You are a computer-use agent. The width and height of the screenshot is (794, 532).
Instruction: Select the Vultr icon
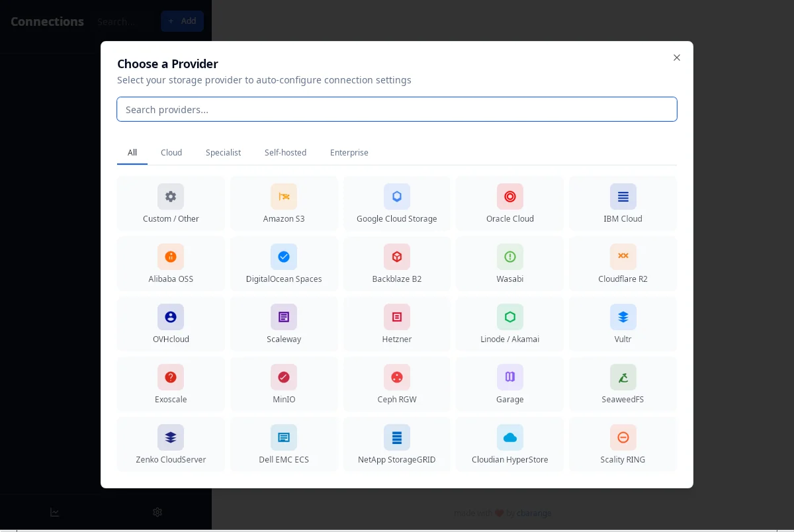(623, 317)
